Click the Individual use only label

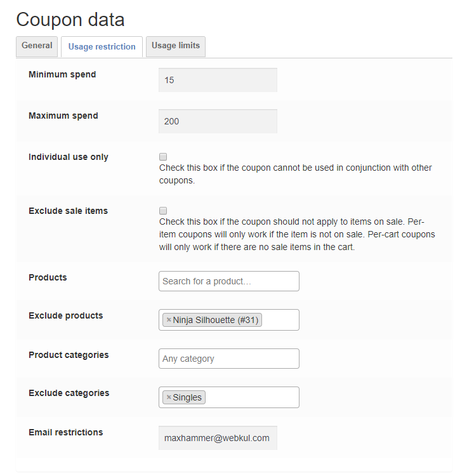69,157
